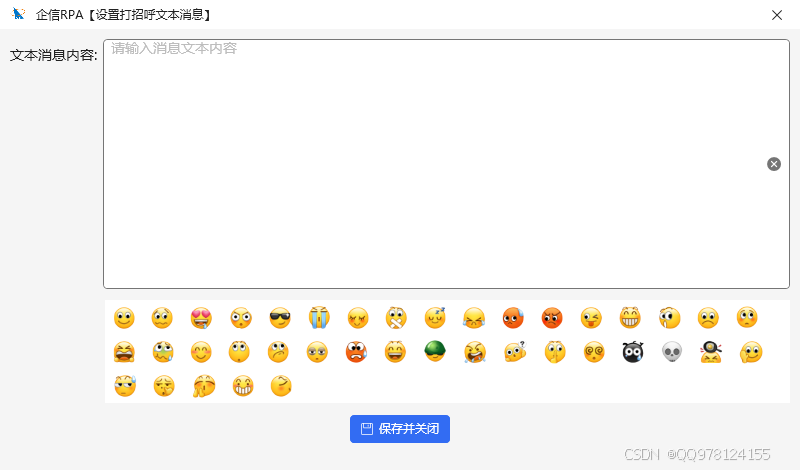The image size is (800, 470).
Task: Choose the droopy-eyed tired emoji
Action: tap(317, 352)
